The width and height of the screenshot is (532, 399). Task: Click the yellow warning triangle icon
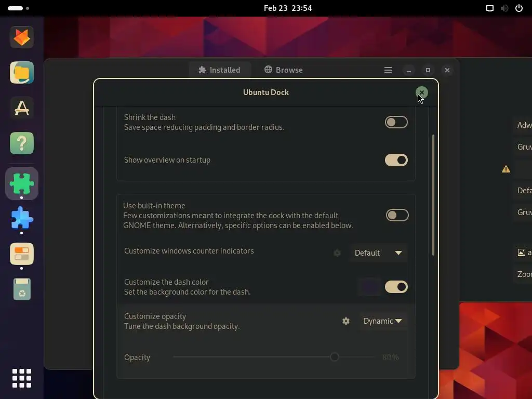506,169
